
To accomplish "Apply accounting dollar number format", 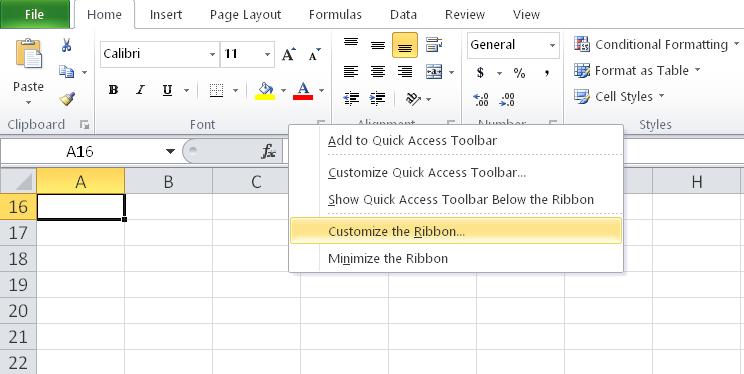I will [x=480, y=73].
